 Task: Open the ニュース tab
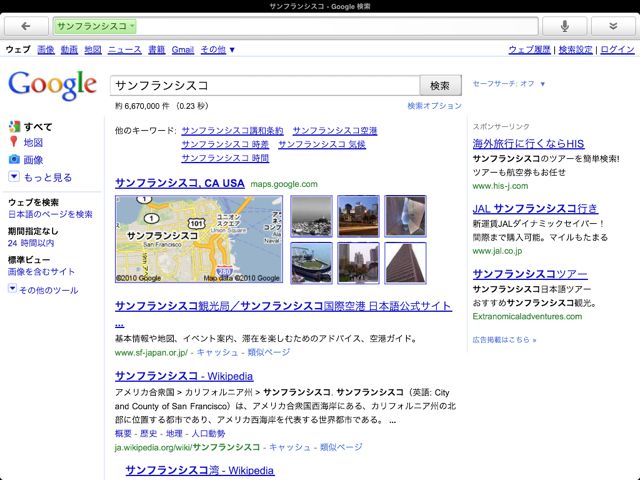(x=124, y=50)
